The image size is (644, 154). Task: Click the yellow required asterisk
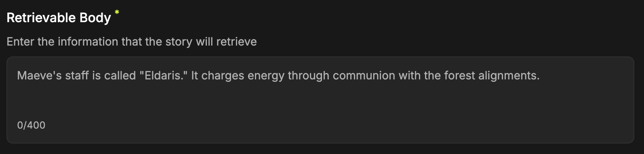[117, 13]
